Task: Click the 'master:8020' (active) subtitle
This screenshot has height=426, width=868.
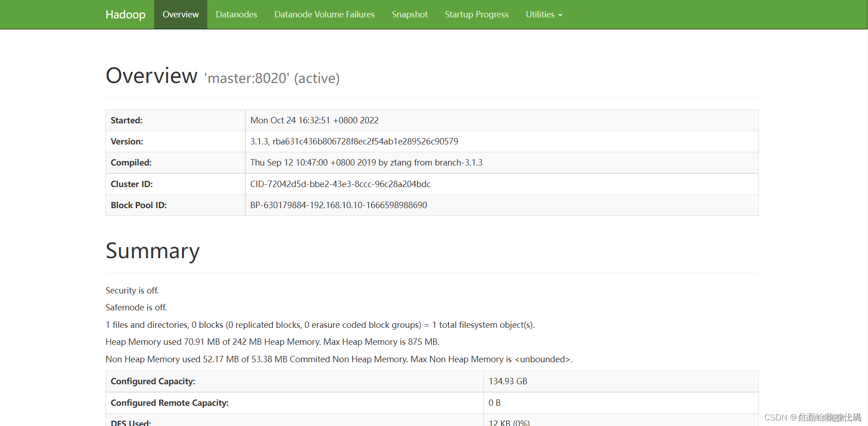Action: tap(272, 78)
